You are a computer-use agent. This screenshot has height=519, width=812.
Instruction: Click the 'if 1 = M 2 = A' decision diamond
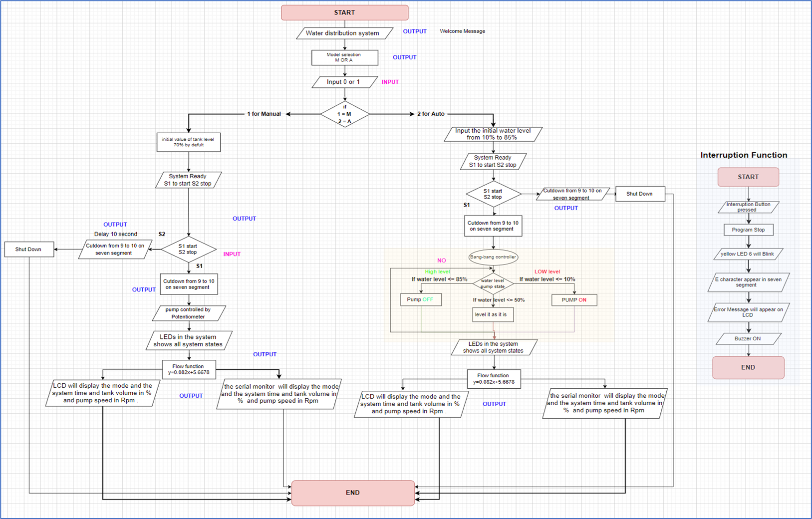344,114
